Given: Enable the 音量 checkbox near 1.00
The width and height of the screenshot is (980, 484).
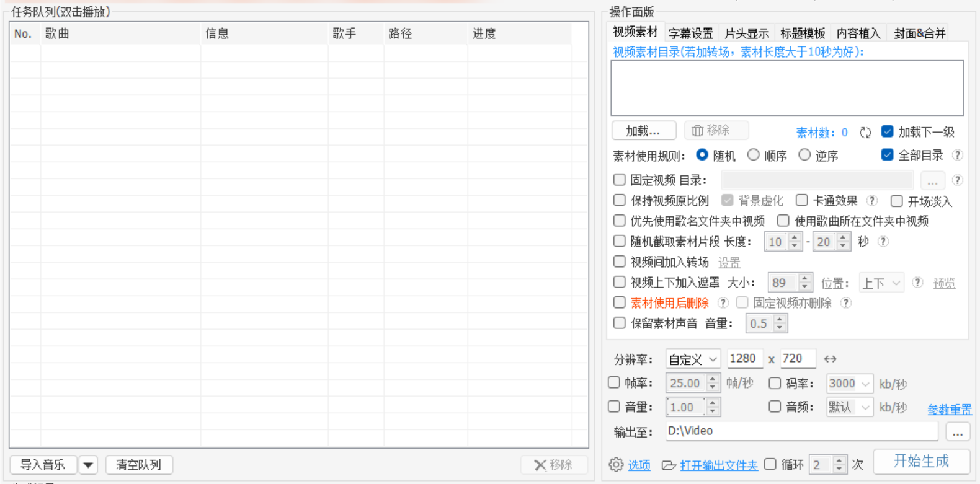Looking at the screenshot, I should (614, 407).
